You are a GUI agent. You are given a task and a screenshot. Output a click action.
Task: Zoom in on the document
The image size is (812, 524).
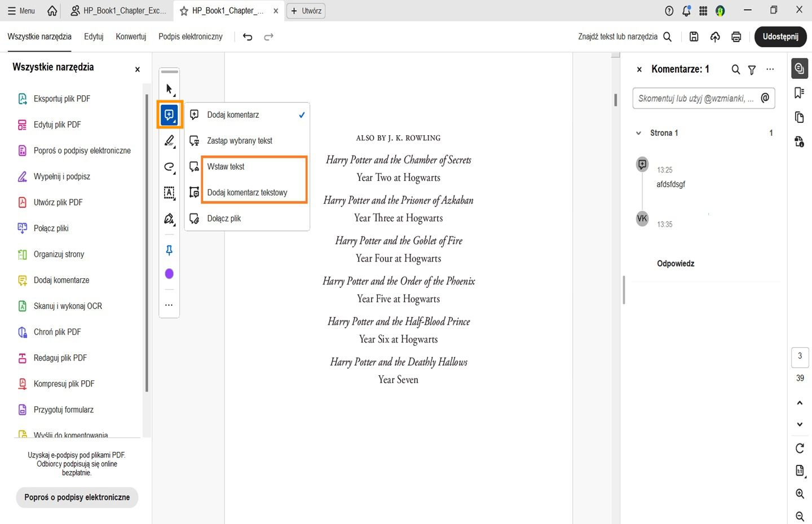800,494
